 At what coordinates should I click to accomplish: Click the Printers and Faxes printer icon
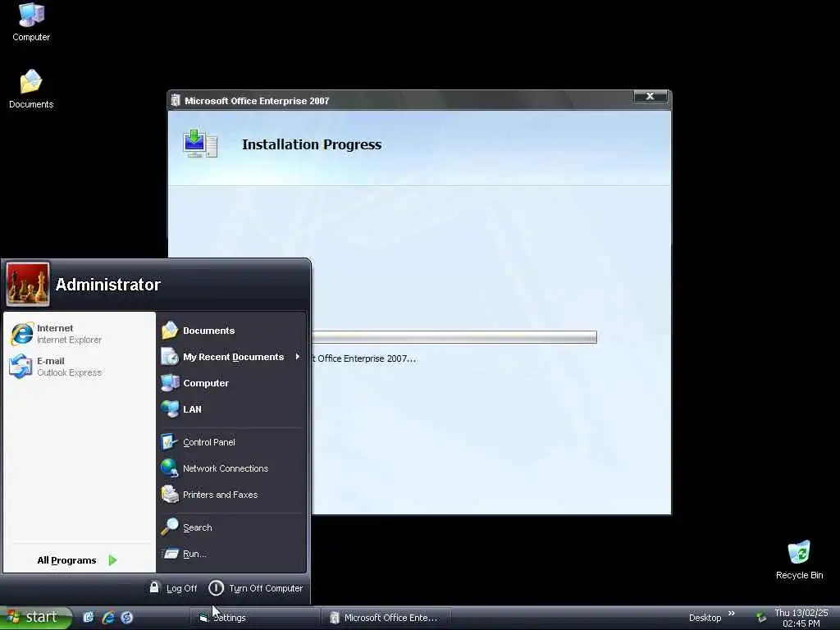(x=170, y=494)
